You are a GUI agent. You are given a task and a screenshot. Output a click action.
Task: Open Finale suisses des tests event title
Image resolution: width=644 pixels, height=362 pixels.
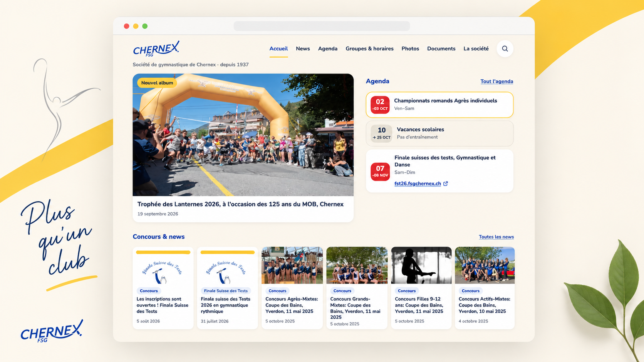(445, 161)
